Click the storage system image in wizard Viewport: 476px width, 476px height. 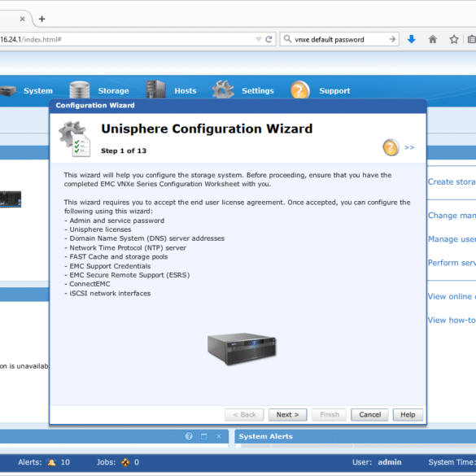tap(242, 348)
